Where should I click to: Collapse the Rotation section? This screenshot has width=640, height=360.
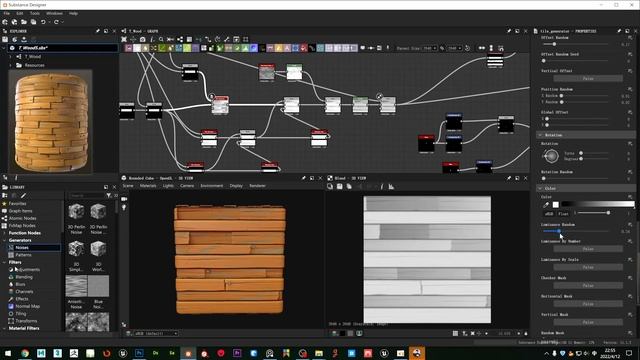point(540,135)
